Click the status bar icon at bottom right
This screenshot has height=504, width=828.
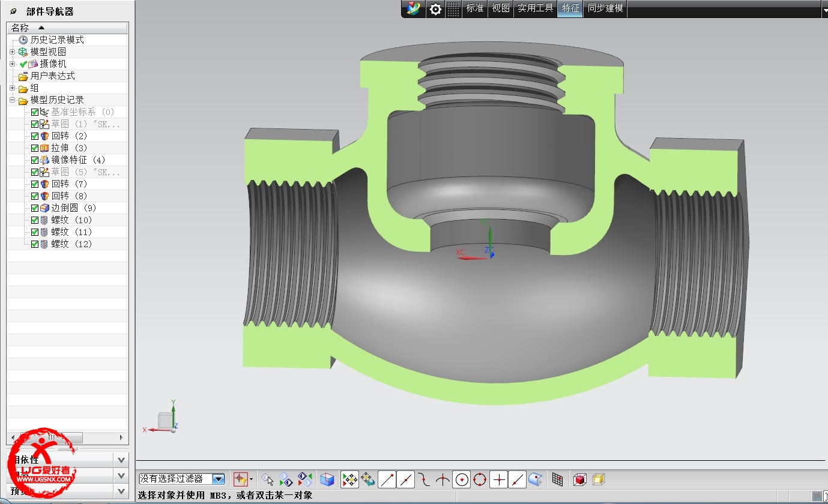pyautogui.click(x=816, y=496)
